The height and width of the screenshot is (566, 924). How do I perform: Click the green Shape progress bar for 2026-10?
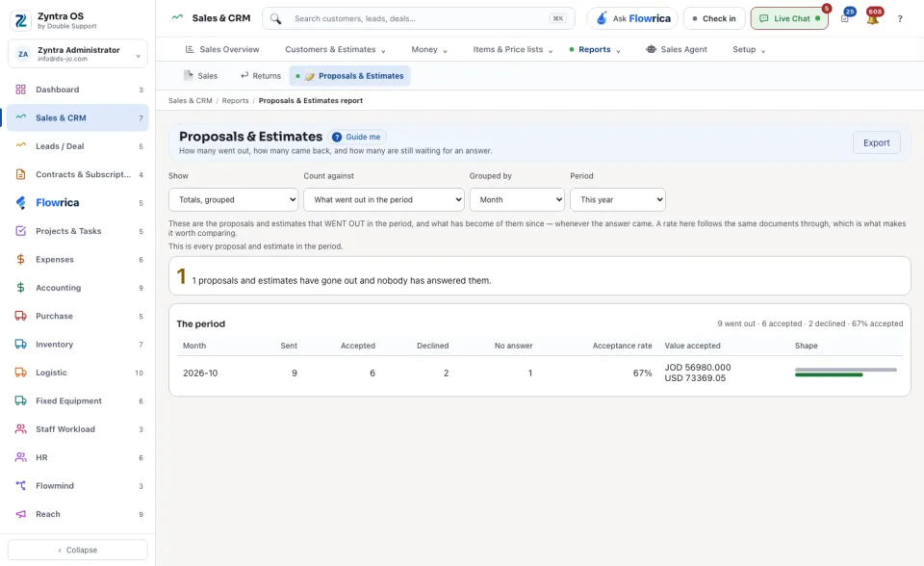tap(829, 375)
